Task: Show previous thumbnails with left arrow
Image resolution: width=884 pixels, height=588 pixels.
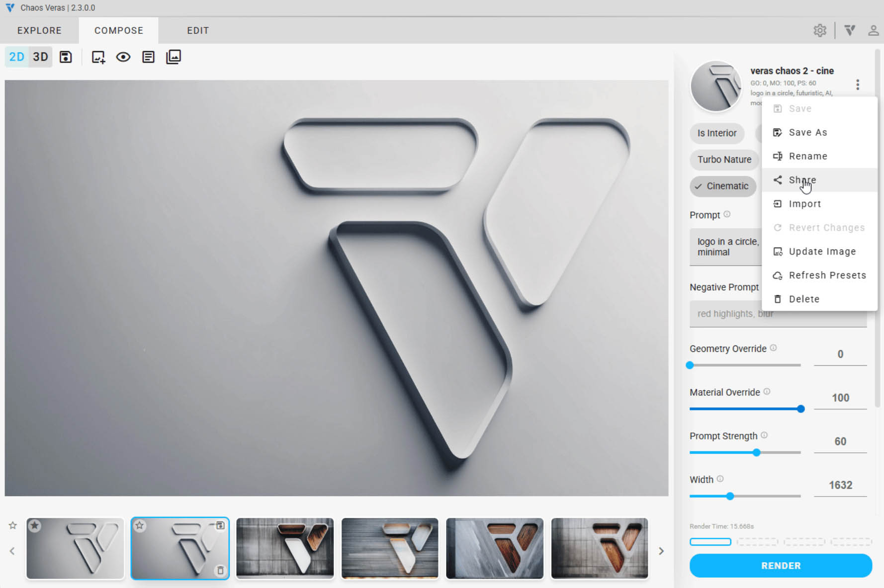Action: pos(12,551)
